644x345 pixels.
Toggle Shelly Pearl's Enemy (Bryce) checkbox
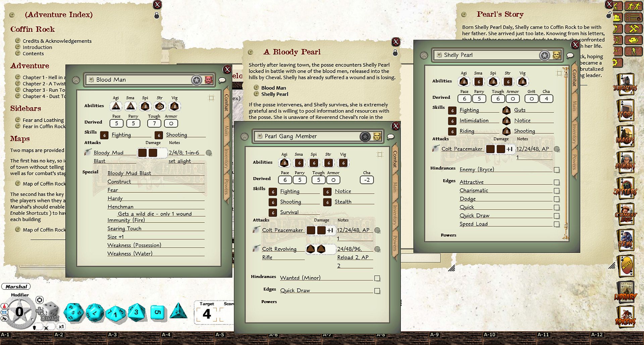coord(557,170)
